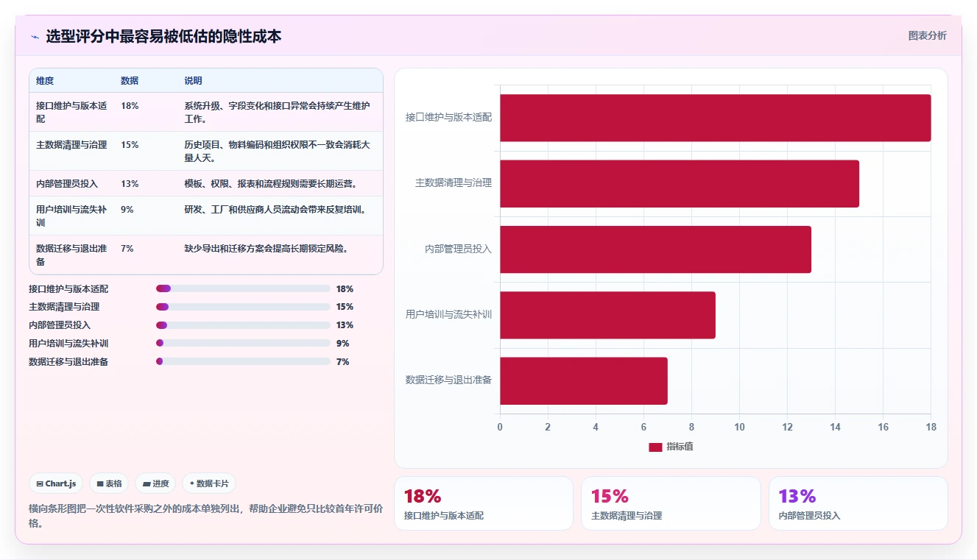Click progress list label 数据迁移与退出准备

(x=68, y=362)
